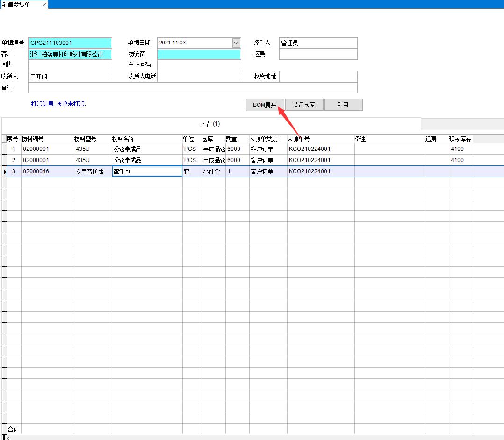This screenshot has height=440, width=504.
Task: Click the 引用 button
Action: [x=343, y=105]
